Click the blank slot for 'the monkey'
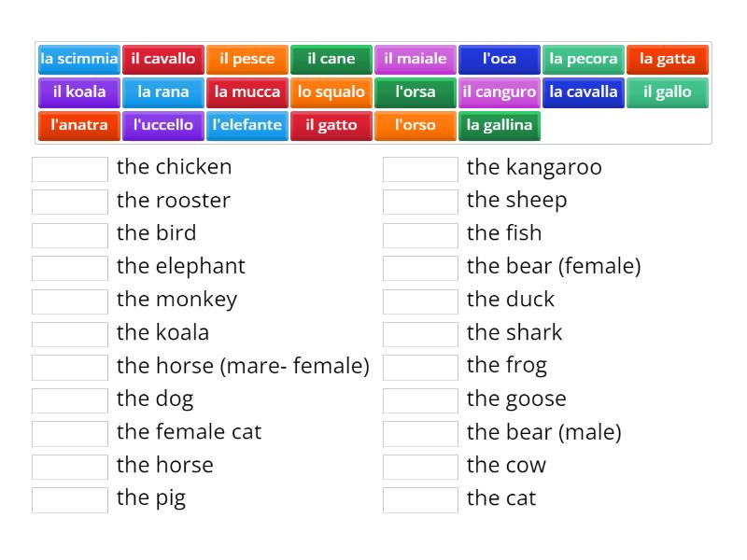 pos(70,301)
